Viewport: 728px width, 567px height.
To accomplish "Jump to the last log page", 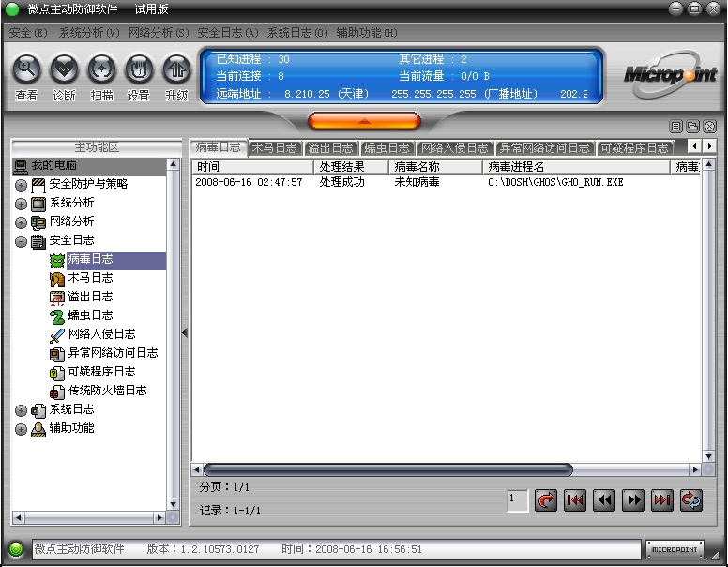I will (x=662, y=500).
